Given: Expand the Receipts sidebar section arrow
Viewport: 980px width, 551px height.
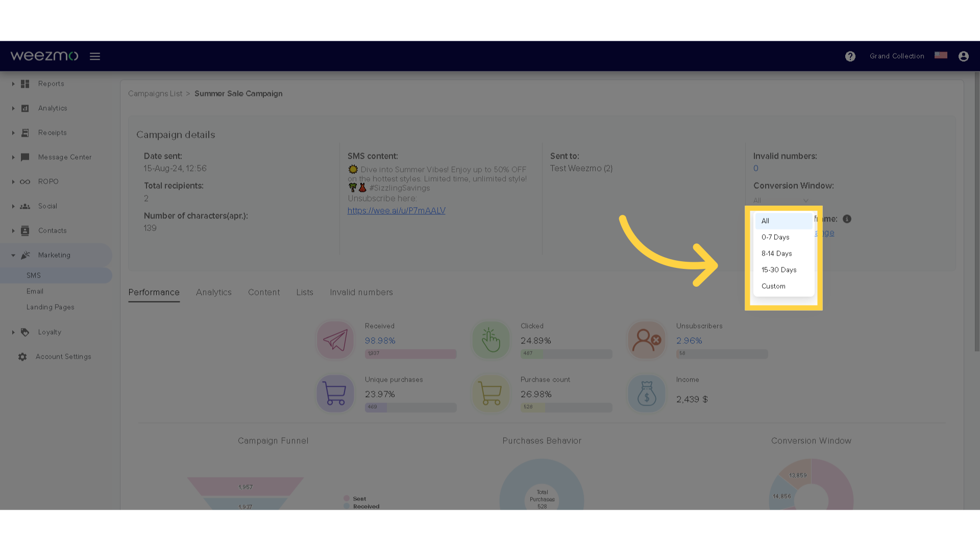Looking at the screenshot, I should click(x=13, y=133).
